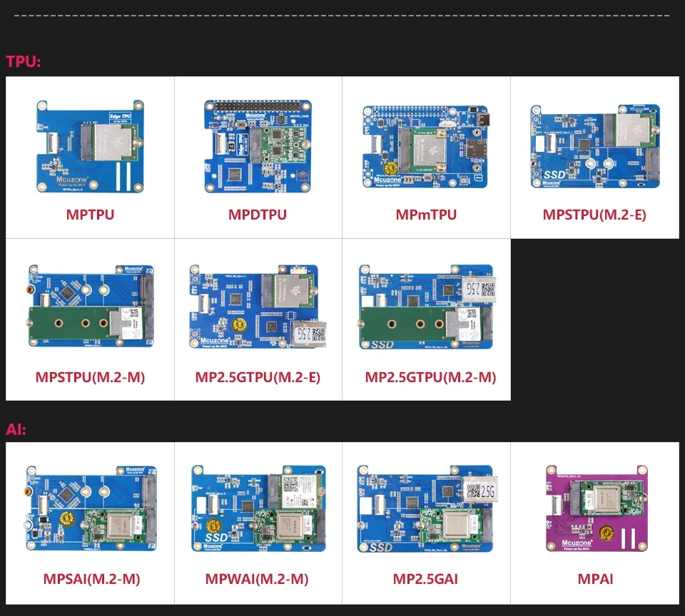The height and width of the screenshot is (616, 685).
Task: Select the MP2.5GTPU(M.2-E) board image
Action: pos(258,307)
